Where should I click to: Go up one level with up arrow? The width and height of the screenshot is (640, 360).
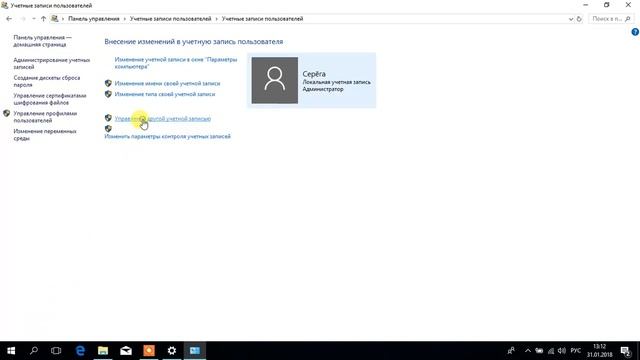[x=43, y=19]
